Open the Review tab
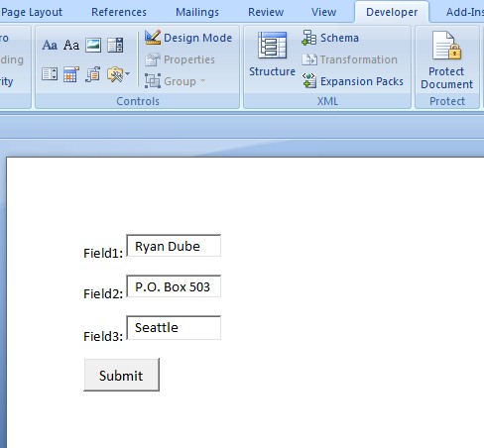 point(266,12)
